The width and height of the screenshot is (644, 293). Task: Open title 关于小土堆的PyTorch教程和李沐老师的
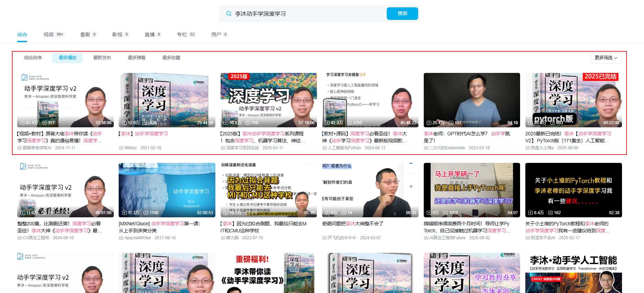pos(568,227)
